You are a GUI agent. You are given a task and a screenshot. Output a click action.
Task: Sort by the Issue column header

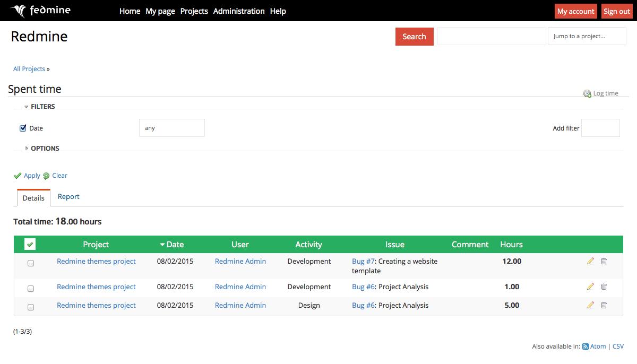click(x=395, y=245)
